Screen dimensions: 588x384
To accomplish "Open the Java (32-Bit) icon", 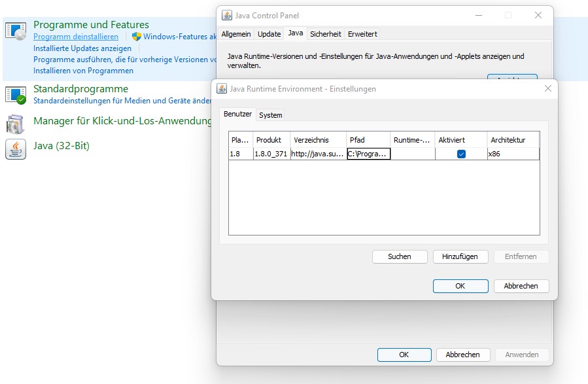I will click(x=15, y=148).
